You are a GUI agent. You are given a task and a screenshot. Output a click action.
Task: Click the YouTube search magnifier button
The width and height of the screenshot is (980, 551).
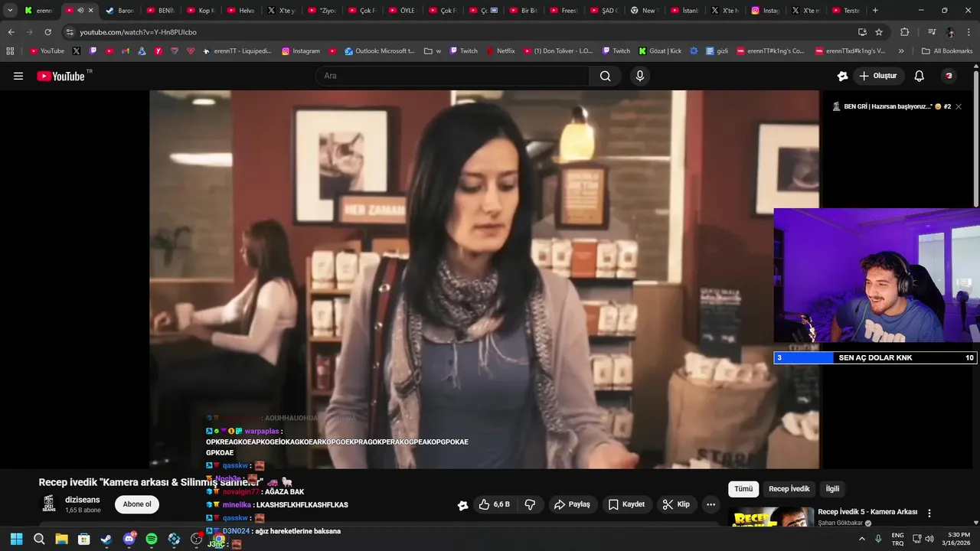[606, 76]
